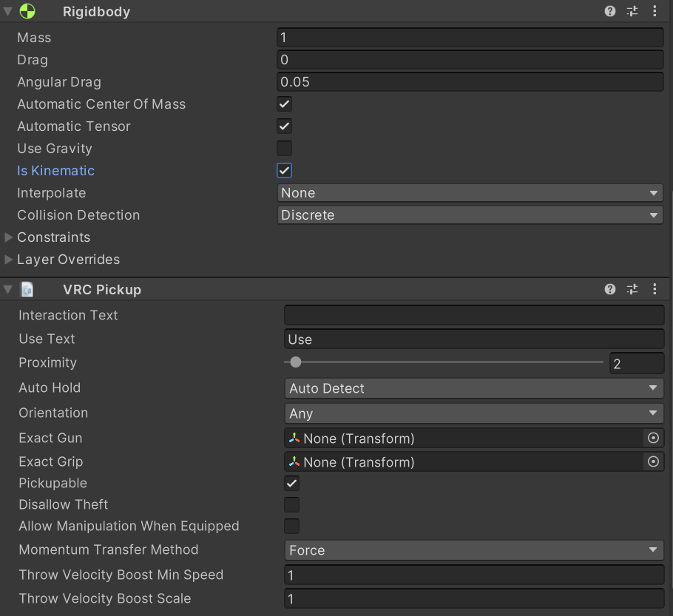
Task: Click the Mass value field
Action: (470, 38)
